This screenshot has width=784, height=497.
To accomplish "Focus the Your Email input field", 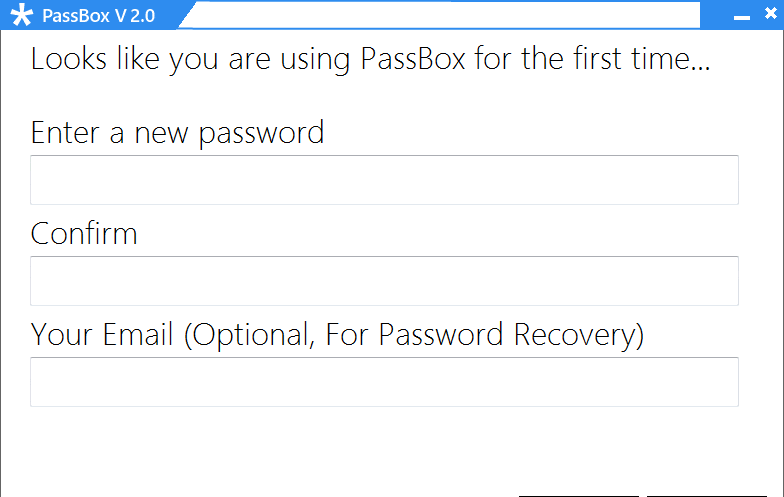I will pos(384,382).
